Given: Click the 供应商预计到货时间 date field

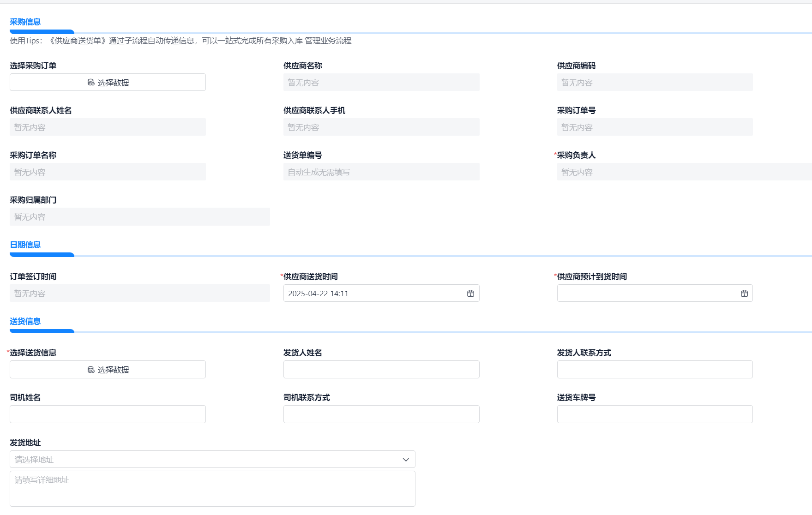Looking at the screenshot, I should 655,293.
